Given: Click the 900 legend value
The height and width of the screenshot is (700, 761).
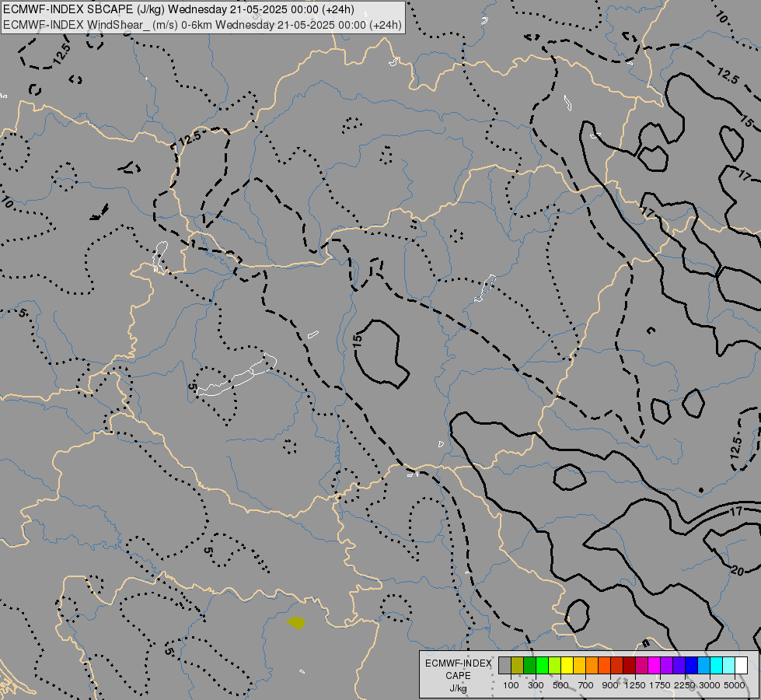Looking at the screenshot, I should (x=610, y=685).
